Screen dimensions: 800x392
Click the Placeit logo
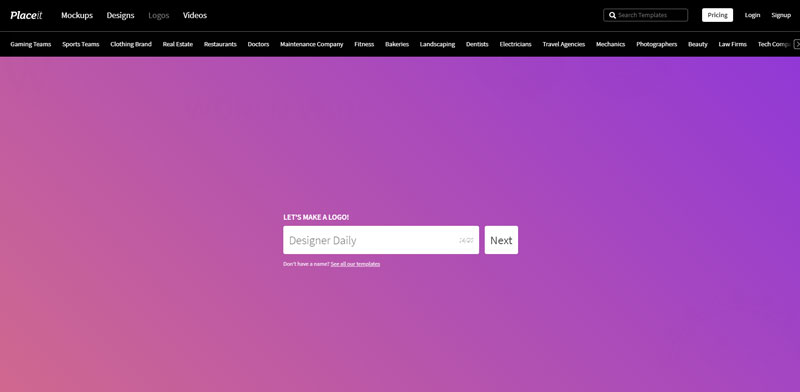pyautogui.click(x=26, y=15)
